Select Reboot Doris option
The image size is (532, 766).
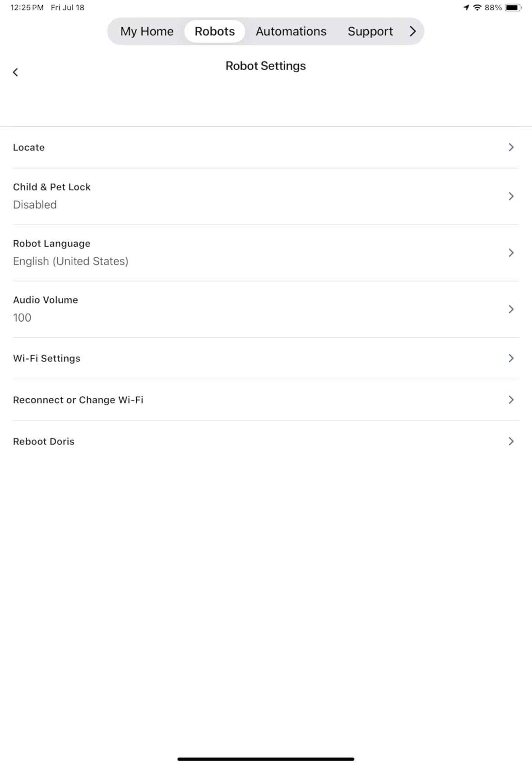click(x=266, y=441)
